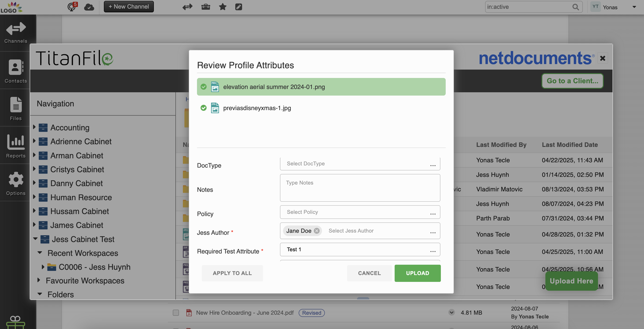The width and height of the screenshot is (644, 329).
Task: Select Danny Cabinet in navigation
Action: pos(77,183)
